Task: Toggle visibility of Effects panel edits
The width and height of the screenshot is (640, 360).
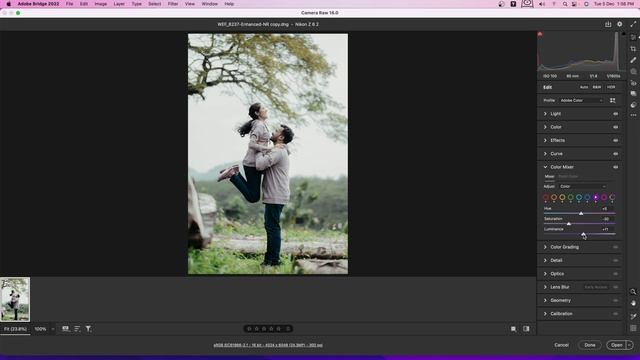Action: [x=616, y=140]
